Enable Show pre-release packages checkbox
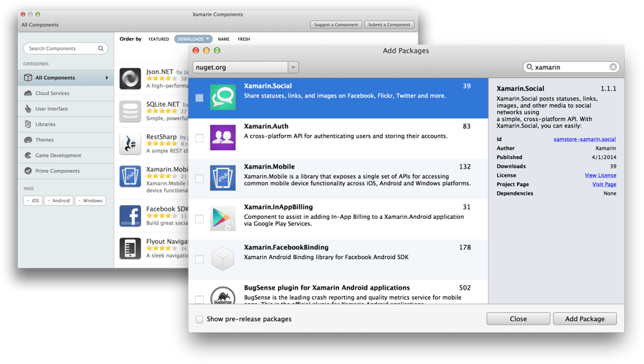 [x=199, y=320]
